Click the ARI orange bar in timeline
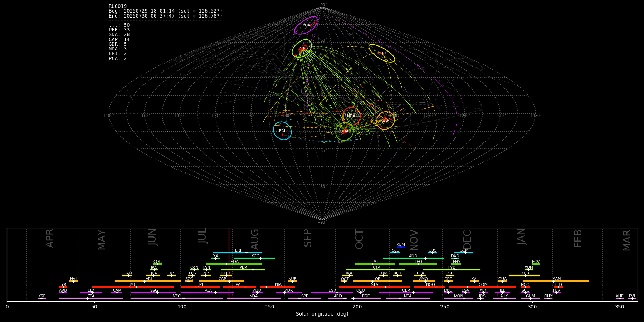 [148, 281]
